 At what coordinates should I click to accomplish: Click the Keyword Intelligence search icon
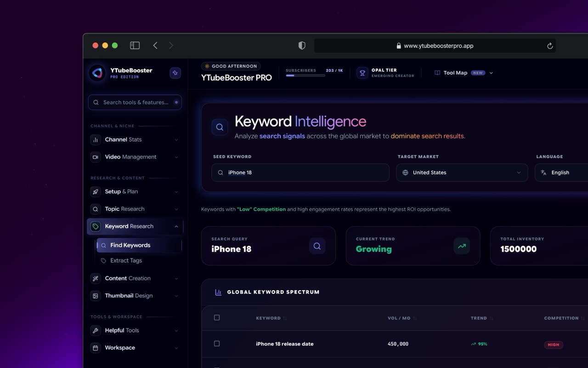coord(220,127)
